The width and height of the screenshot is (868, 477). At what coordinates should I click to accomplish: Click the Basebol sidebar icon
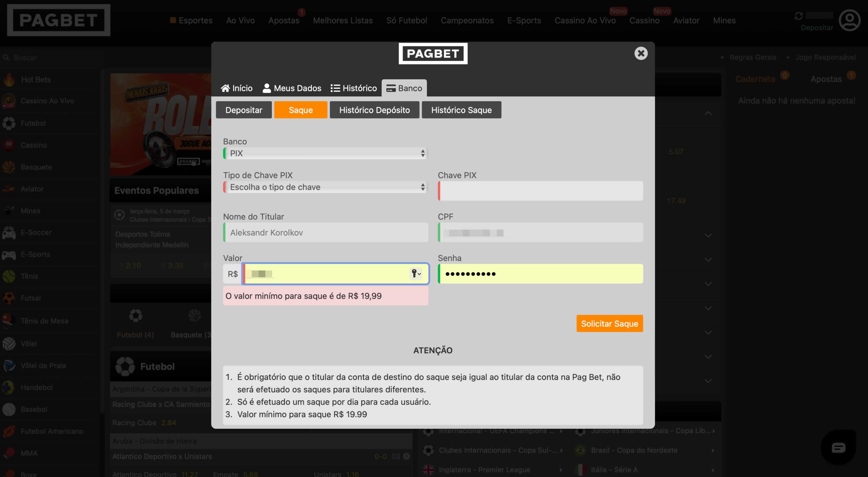pos(9,410)
